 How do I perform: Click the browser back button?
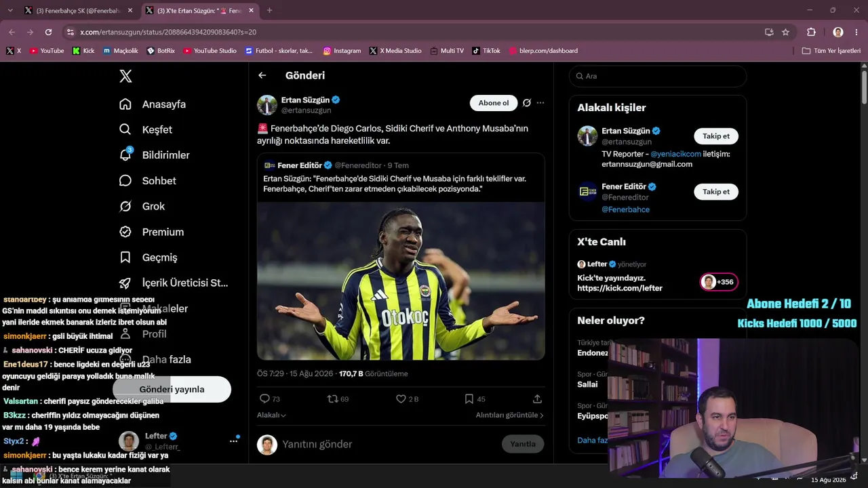tap(12, 32)
